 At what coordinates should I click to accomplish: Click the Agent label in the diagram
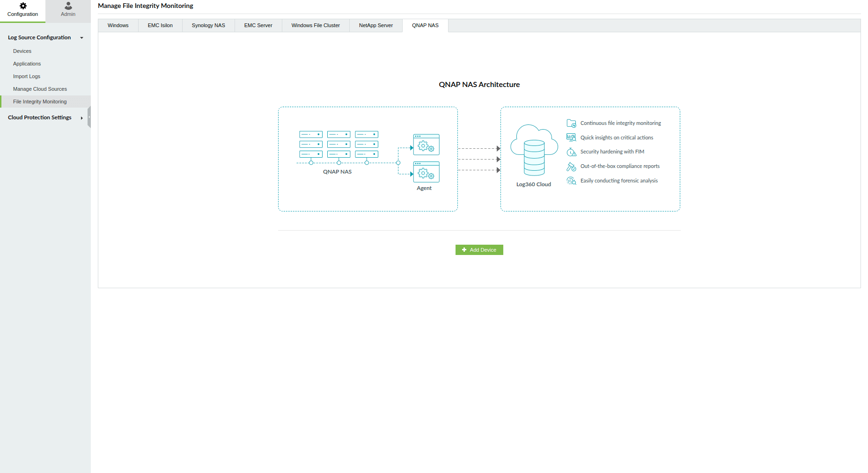pyautogui.click(x=424, y=188)
